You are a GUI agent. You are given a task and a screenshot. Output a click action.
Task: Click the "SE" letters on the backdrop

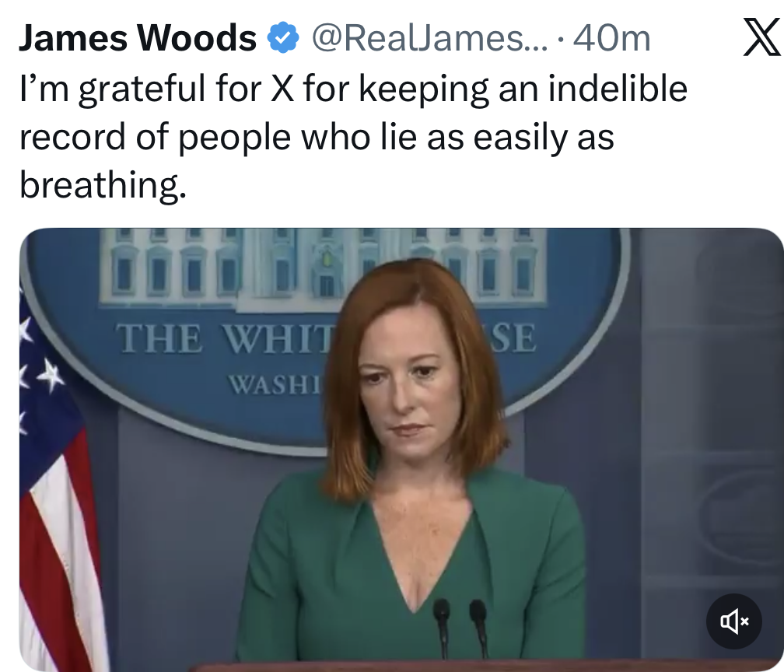pyautogui.click(x=513, y=338)
